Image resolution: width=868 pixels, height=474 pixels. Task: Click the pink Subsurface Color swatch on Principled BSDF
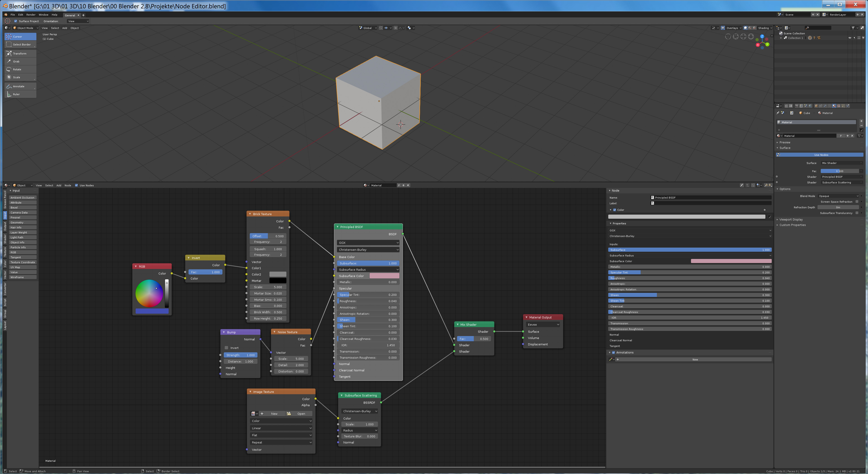384,276
